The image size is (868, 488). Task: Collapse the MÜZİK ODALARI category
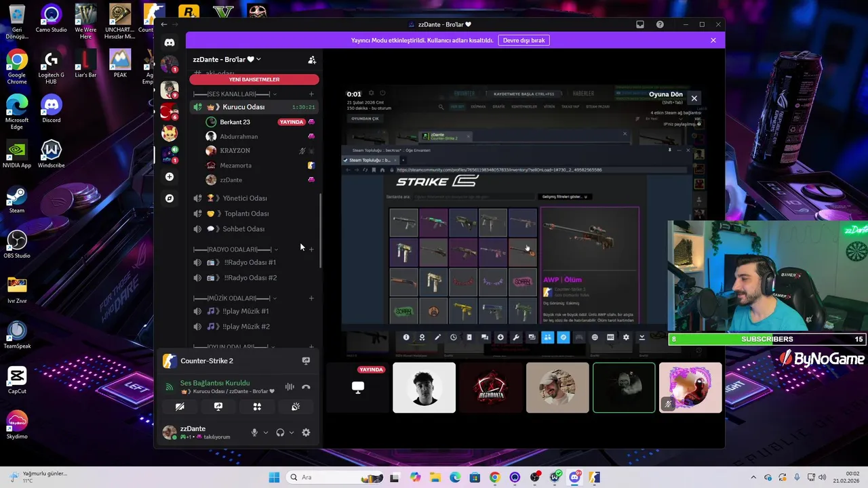pyautogui.click(x=235, y=298)
